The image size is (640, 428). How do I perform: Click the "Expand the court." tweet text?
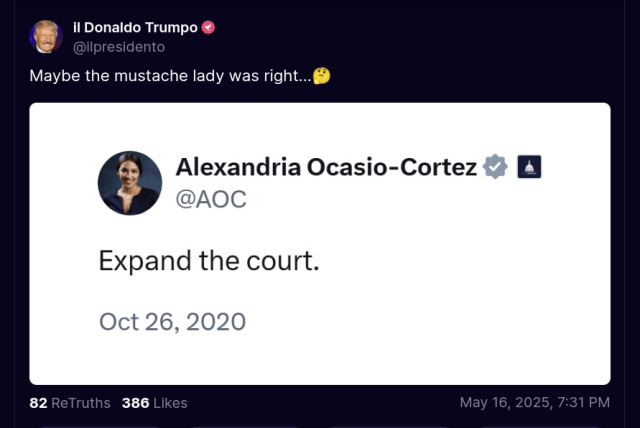pyautogui.click(x=209, y=261)
